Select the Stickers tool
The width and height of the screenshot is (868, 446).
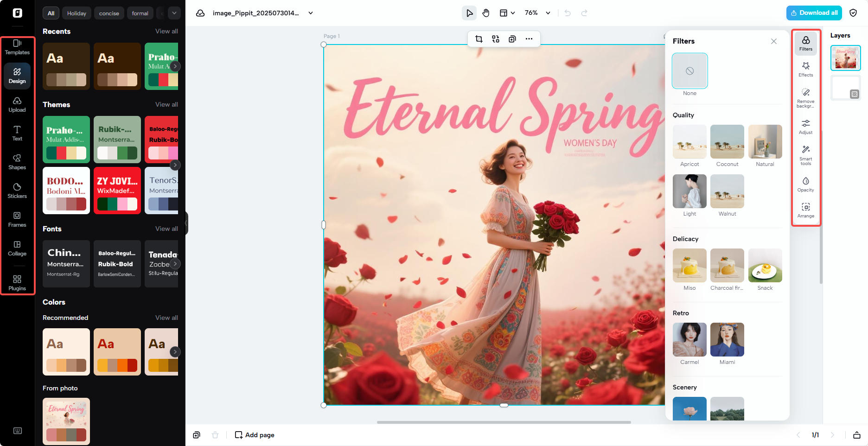[x=17, y=191]
